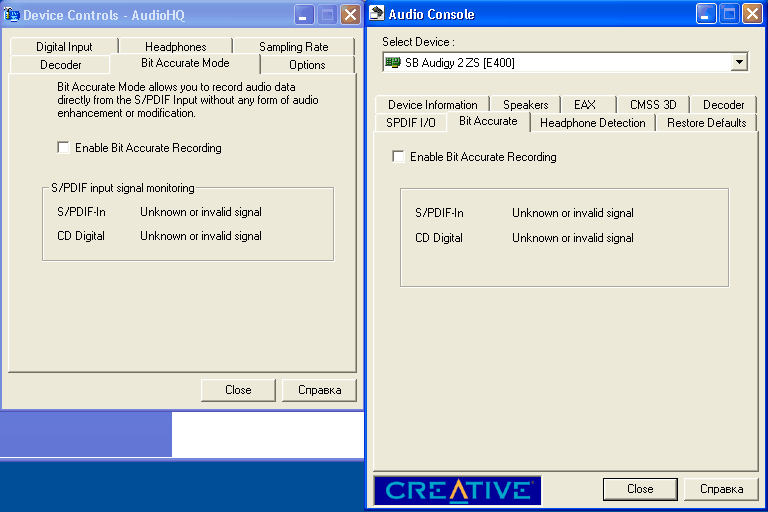Image resolution: width=768 pixels, height=512 pixels.
Task: Click Справка help button in Audio Console
Action: [x=721, y=489]
